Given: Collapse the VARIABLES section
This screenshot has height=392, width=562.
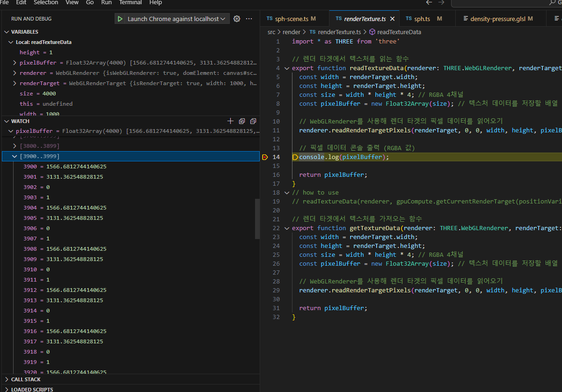Looking at the screenshot, I should 7,32.
